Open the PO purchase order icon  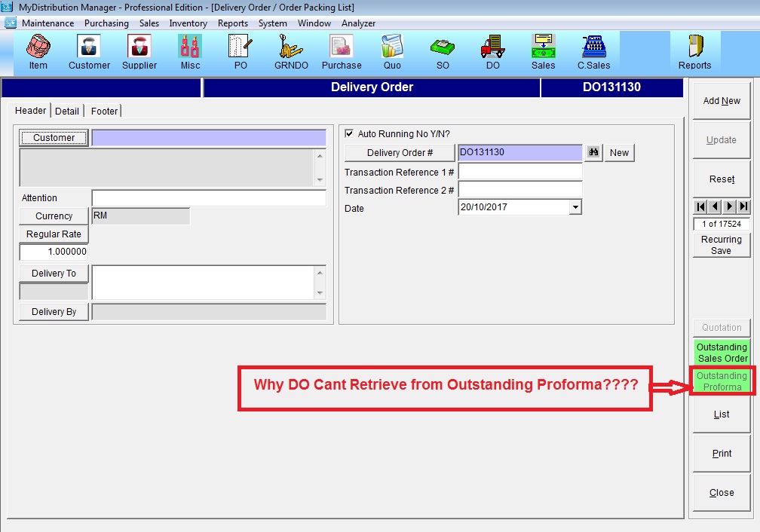(240, 51)
